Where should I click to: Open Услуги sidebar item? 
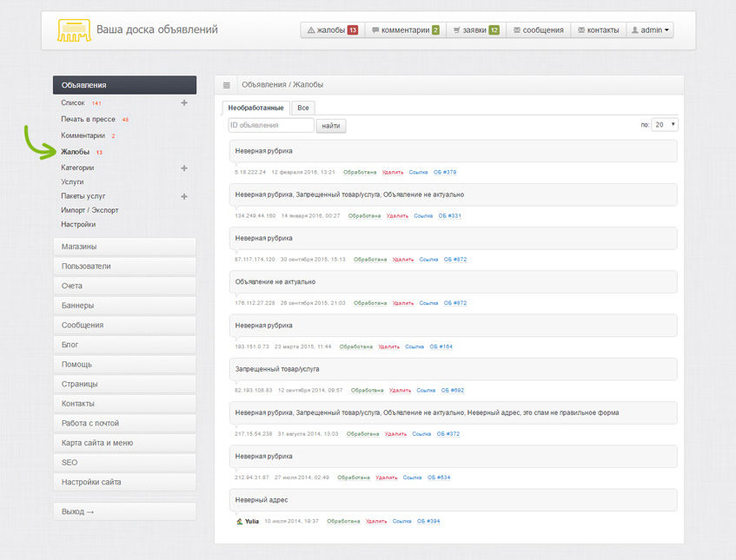(72, 182)
